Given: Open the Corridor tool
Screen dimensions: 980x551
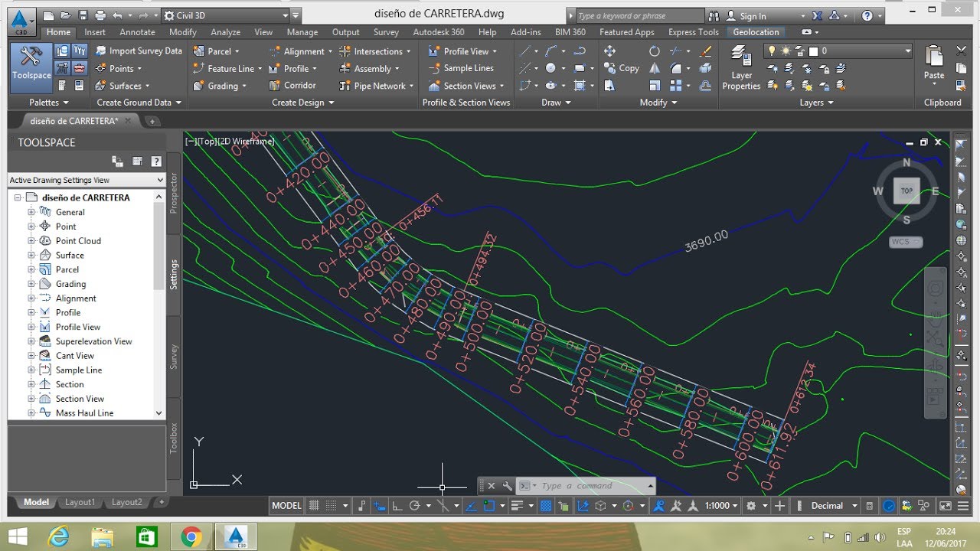Looking at the screenshot, I should (292, 86).
